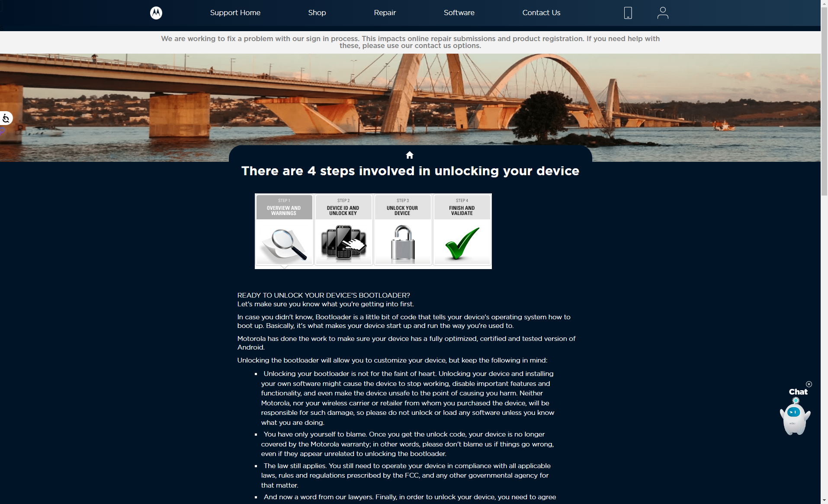Click the phones device ID image

(343, 242)
